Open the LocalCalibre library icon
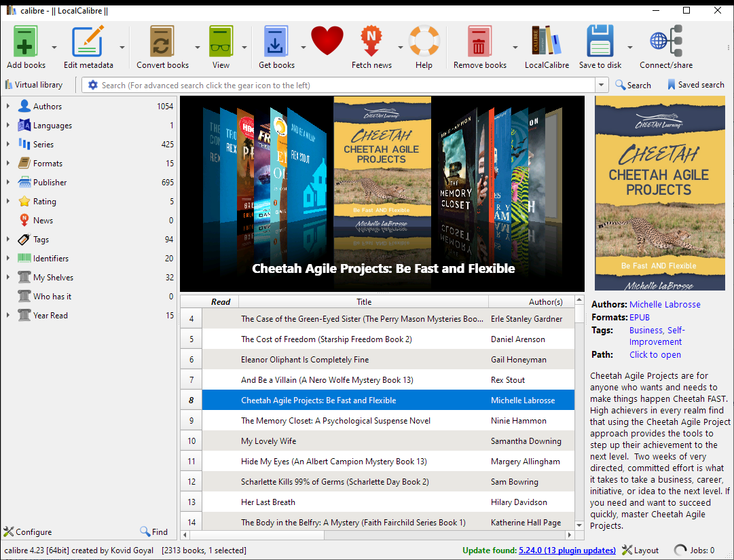This screenshot has width=734, height=560. pyautogui.click(x=547, y=41)
